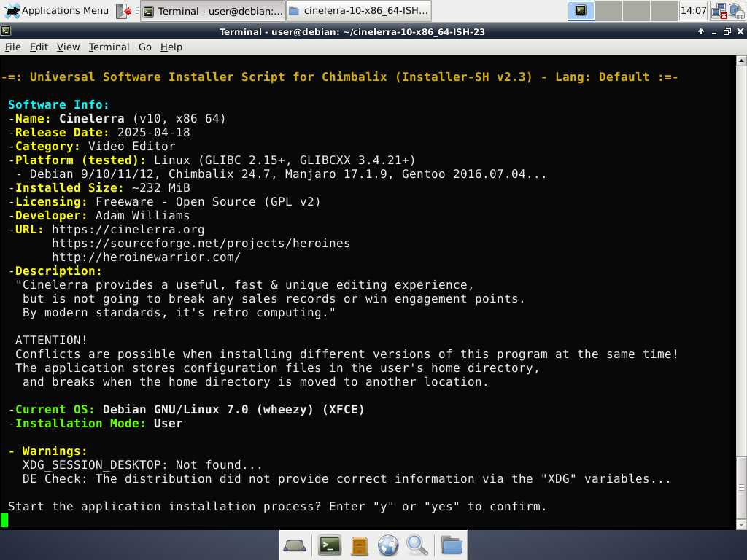
Task: Roll up the terminal window with the arrow button
Action: pos(701,31)
